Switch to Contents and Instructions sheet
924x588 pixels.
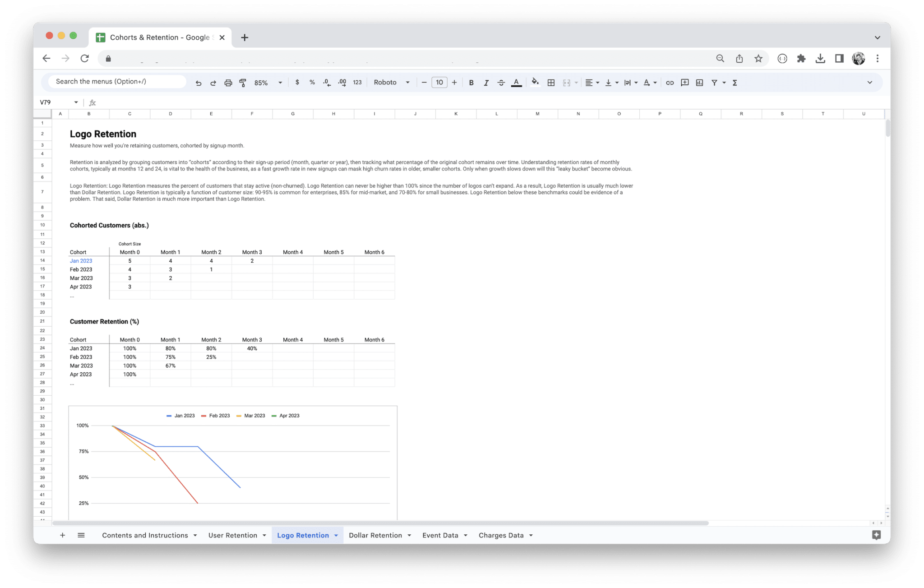(x=145, y=535)
